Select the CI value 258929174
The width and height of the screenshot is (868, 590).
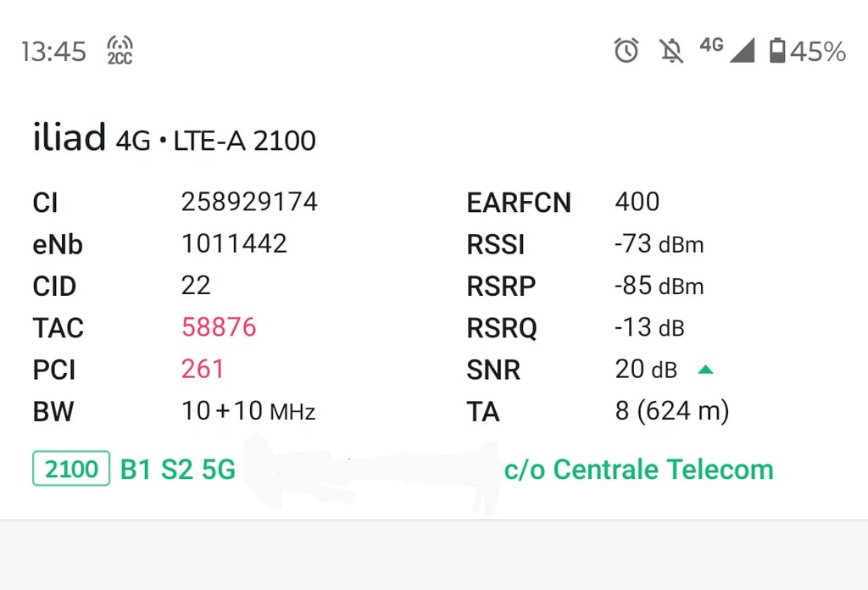click(x=249, y=202)
